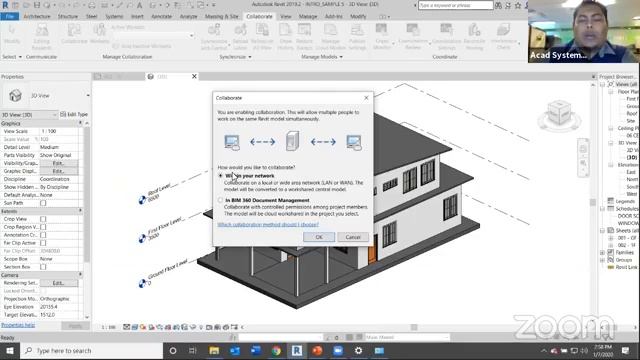
Task: Toggle the Section Box checkbox
Action: pos(43,267)
